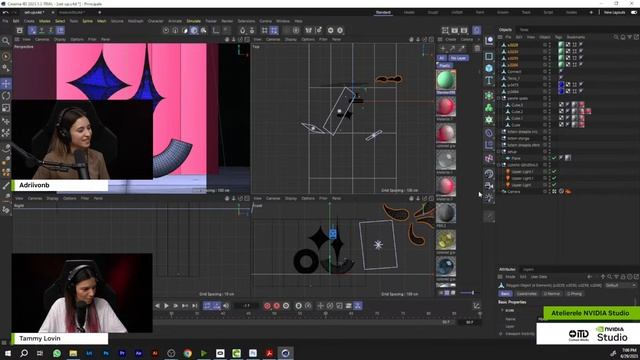Click the Render View icon in toolbar
This screenshot has width=640, height=360.
[445, 30]
